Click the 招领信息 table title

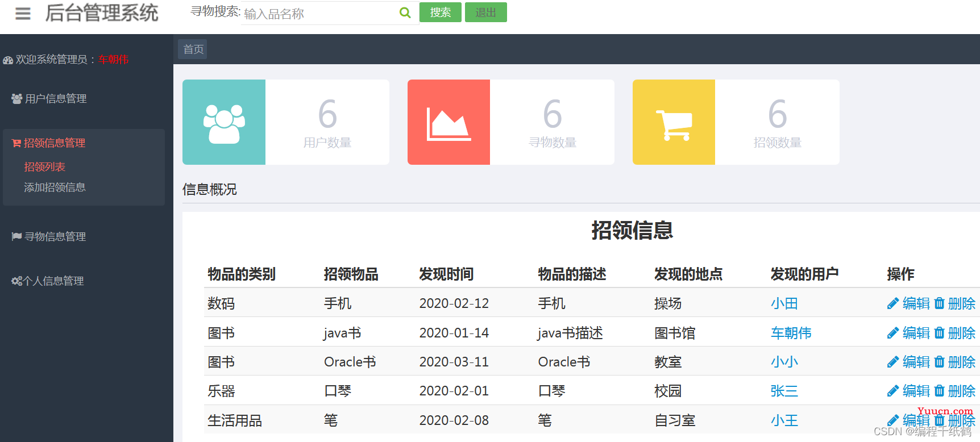pos(632,230)
